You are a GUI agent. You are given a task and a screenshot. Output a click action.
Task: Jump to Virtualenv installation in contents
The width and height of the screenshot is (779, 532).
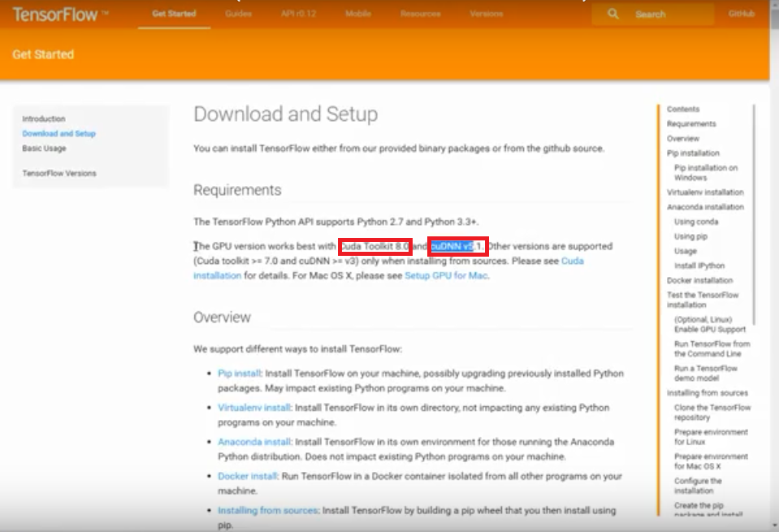click(705, 192)
